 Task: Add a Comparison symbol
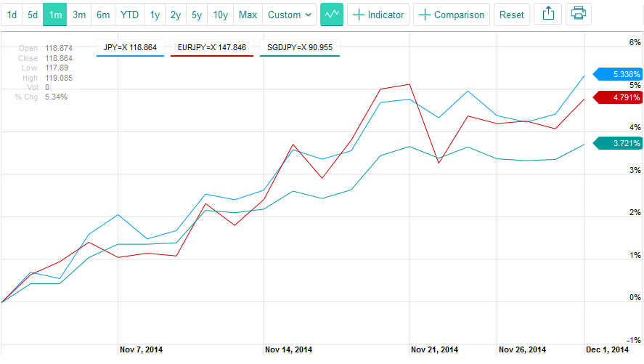point(452,15)
